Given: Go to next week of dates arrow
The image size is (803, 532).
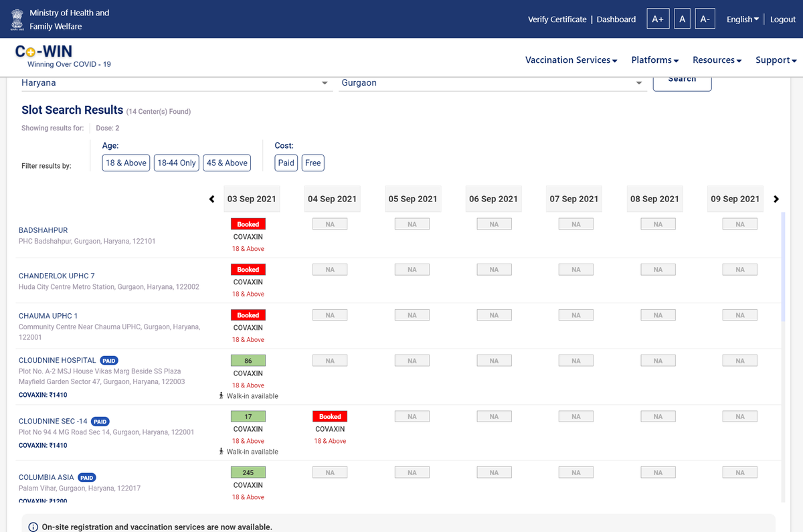Looking at the screenshot, I should pos(776,199).
